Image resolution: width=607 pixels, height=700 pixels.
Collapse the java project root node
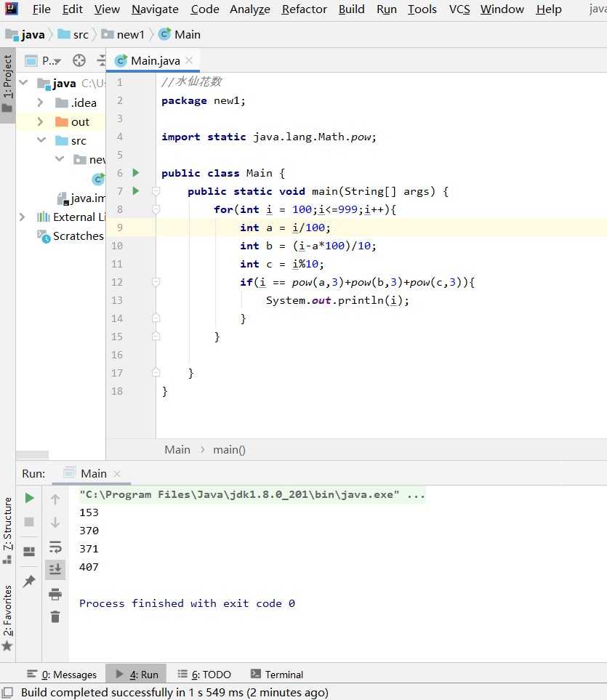(x=24, y=83)
